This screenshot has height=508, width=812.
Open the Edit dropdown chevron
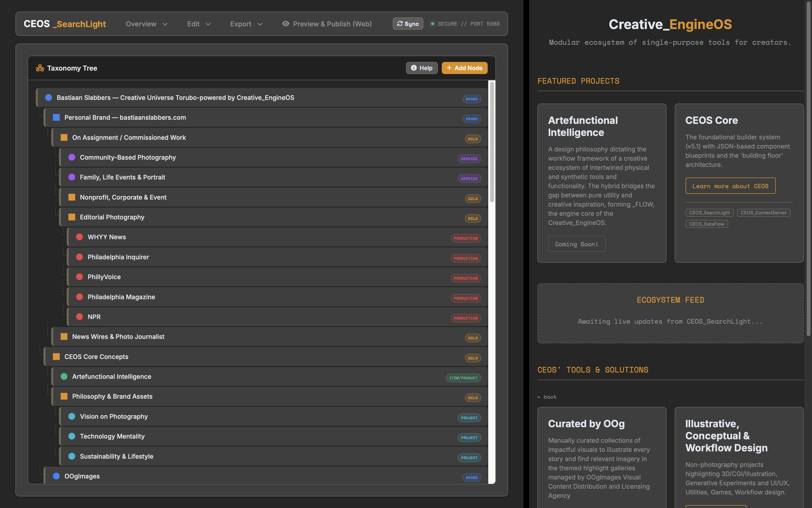[208, 24]
